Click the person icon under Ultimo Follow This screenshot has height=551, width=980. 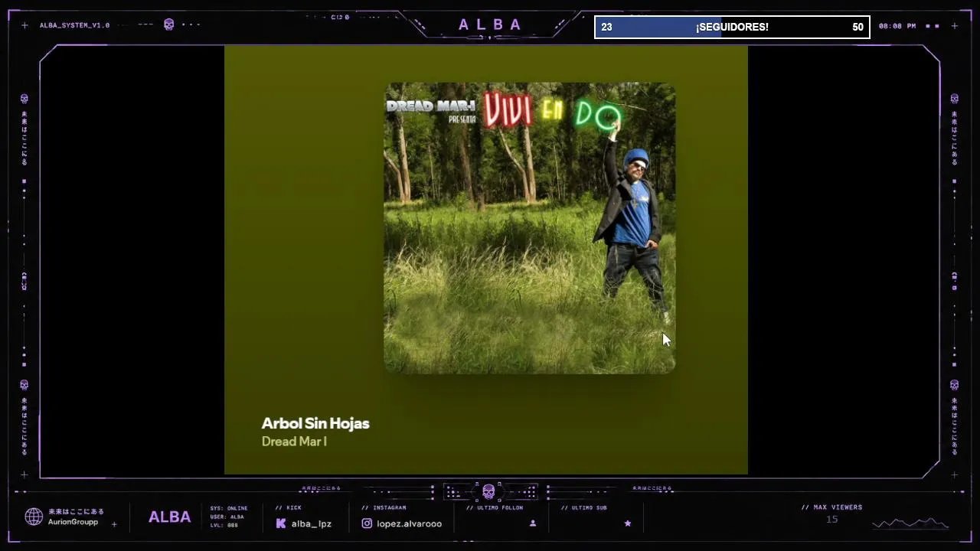pyautogui.click(x=533, y=523)
